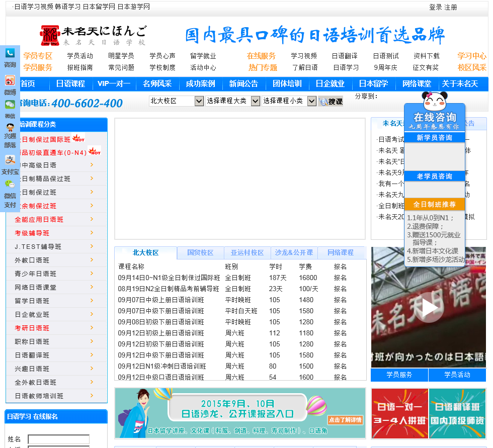
Task: Open the 日语翻译班 promo thumbnail
Action: 457,413
